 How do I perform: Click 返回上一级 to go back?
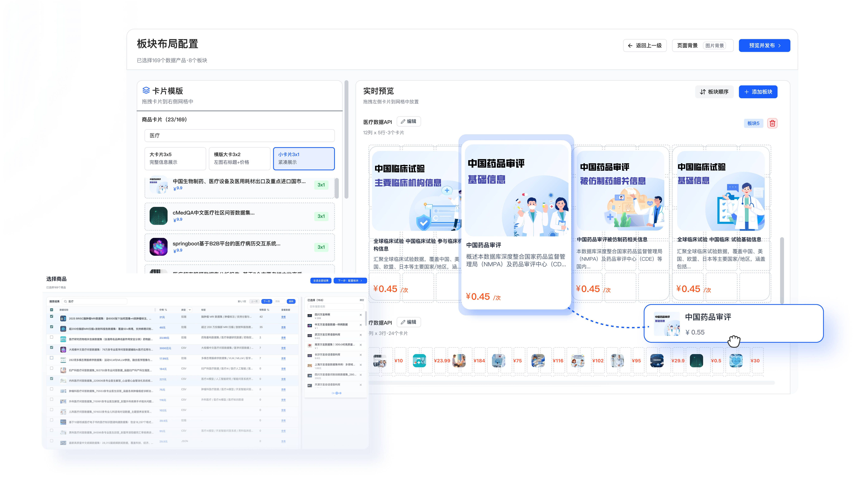[645, 45]
